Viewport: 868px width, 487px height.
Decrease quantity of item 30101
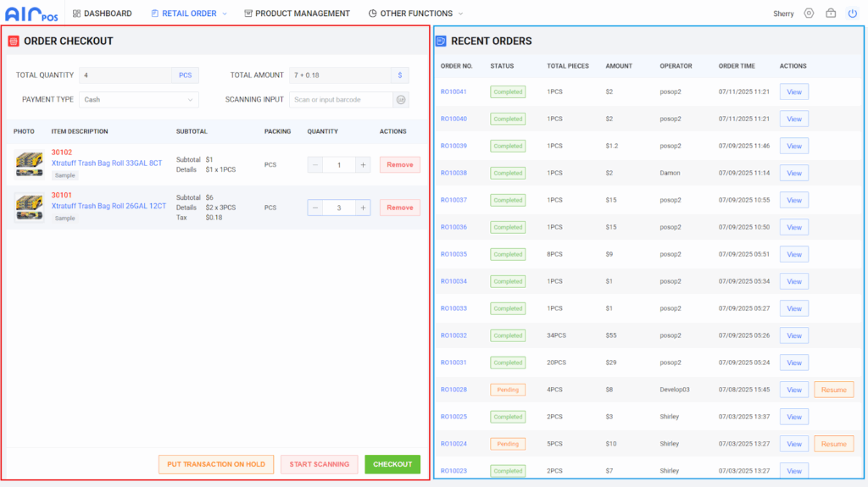coord(315,208)
